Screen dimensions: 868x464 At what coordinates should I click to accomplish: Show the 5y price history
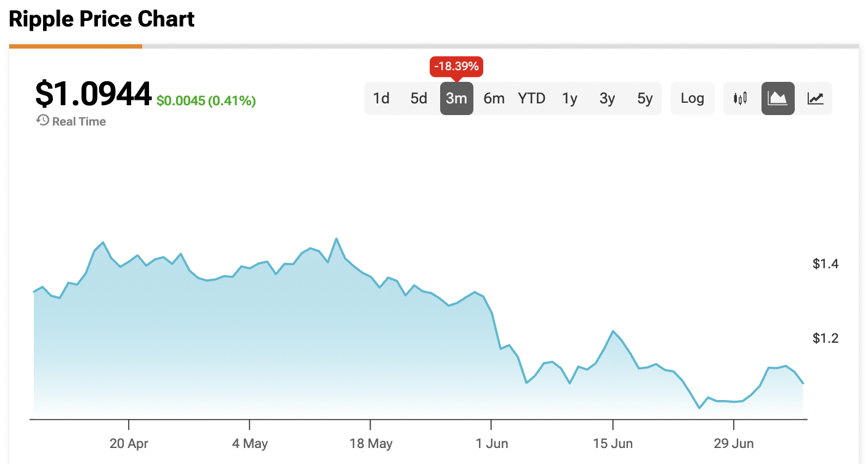645,98
